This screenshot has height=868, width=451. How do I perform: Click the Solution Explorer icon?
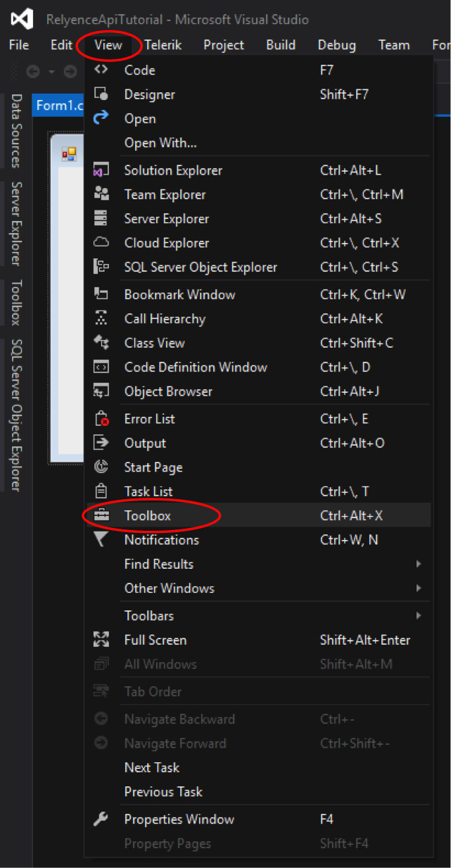[101, 170]
